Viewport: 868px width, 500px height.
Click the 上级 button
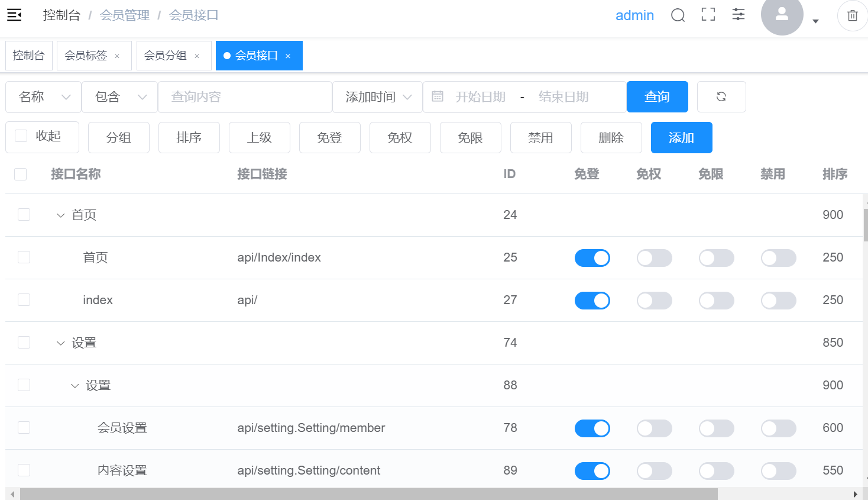(x=259, y=137)
